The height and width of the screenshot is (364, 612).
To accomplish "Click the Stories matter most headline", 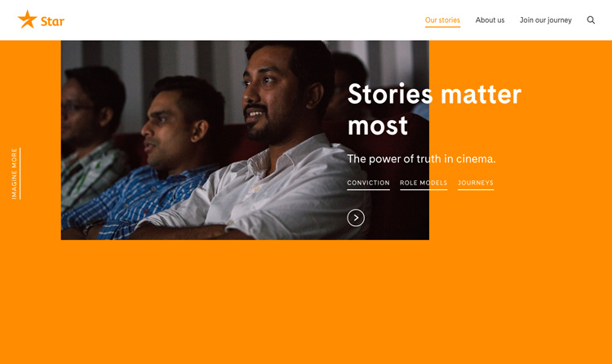I will point(434,109).
